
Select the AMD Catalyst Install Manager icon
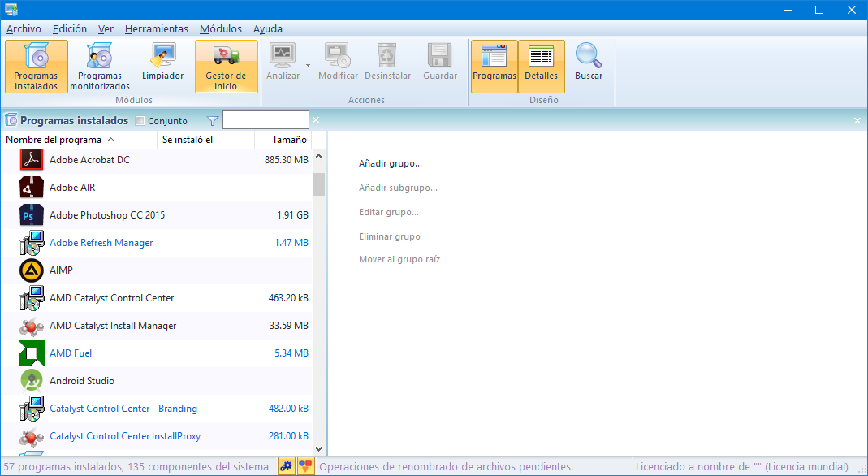coord(32,326)
